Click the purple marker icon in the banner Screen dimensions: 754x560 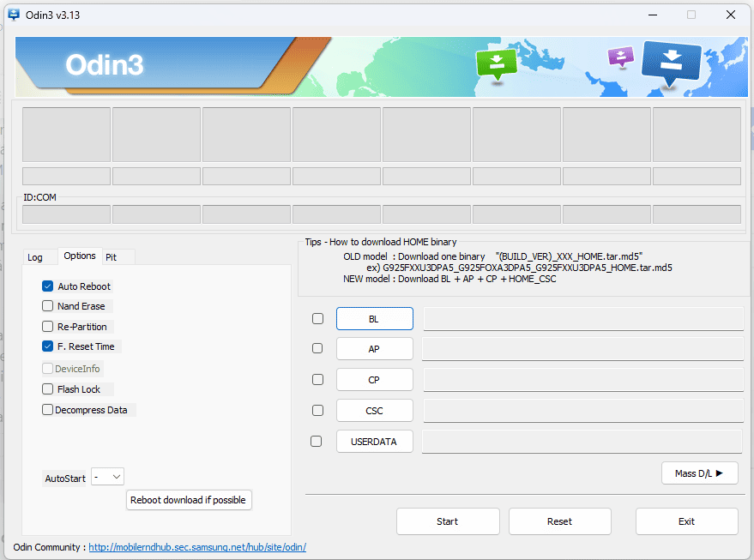(619, 57)
